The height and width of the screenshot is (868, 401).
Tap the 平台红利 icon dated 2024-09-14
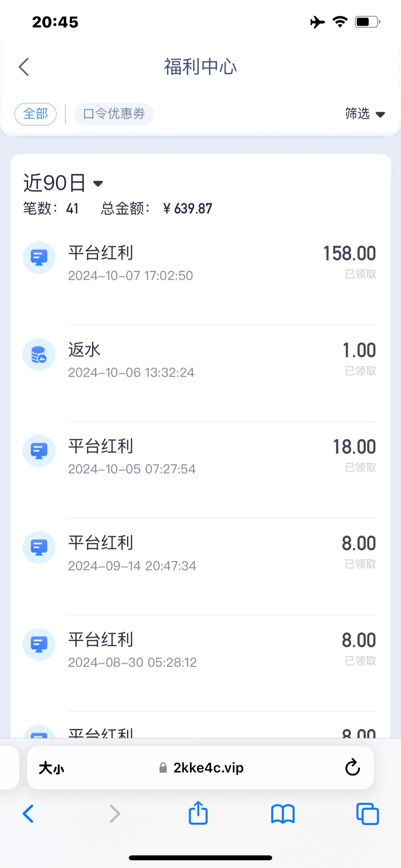point(39,548)
